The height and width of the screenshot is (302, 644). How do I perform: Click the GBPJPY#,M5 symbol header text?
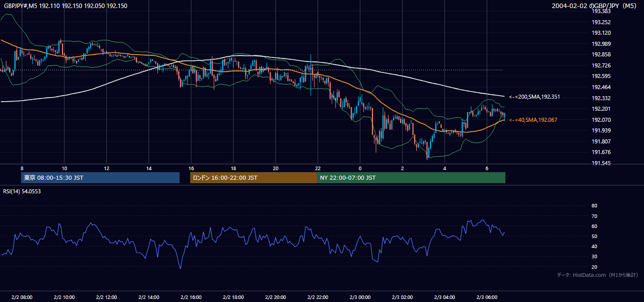(66, 6)
